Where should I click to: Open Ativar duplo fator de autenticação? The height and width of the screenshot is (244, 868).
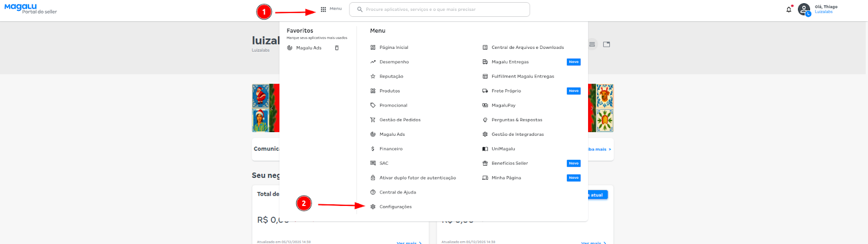[x=418, y=178]
